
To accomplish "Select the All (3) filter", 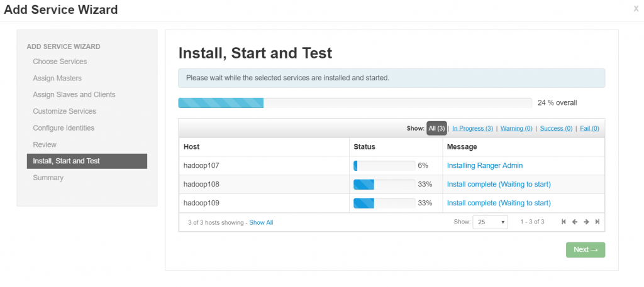I will coord(436,128).
